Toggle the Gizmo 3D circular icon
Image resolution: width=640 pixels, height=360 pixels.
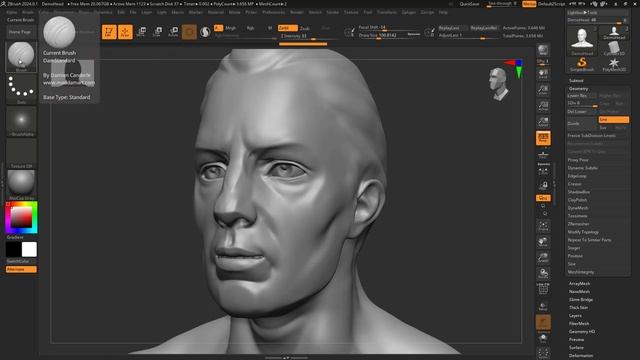click(x=189, y=32)
